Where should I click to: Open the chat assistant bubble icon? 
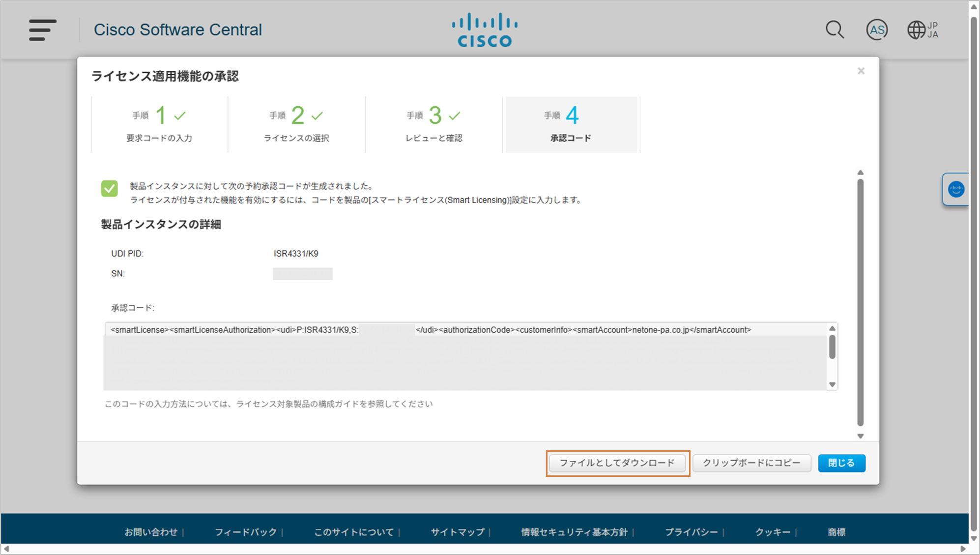click(x=956, y=189)
